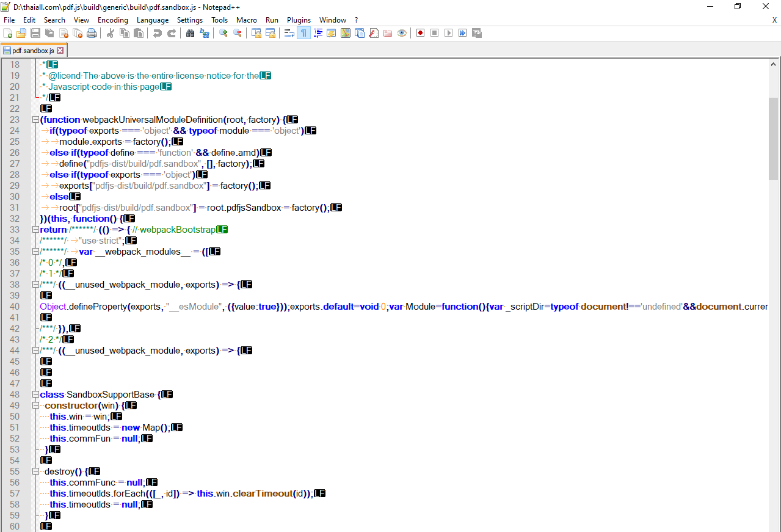This screenshot has width=781, height=532.
Task: Click the vertical scrollbar thumb
Action: coord(773,139)
